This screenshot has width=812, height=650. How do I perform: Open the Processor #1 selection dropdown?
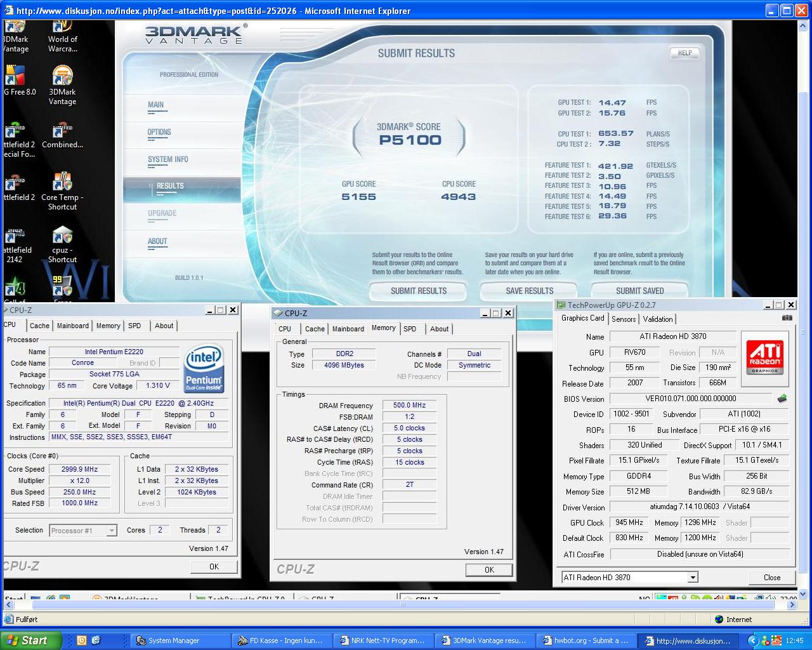(112, 531)
